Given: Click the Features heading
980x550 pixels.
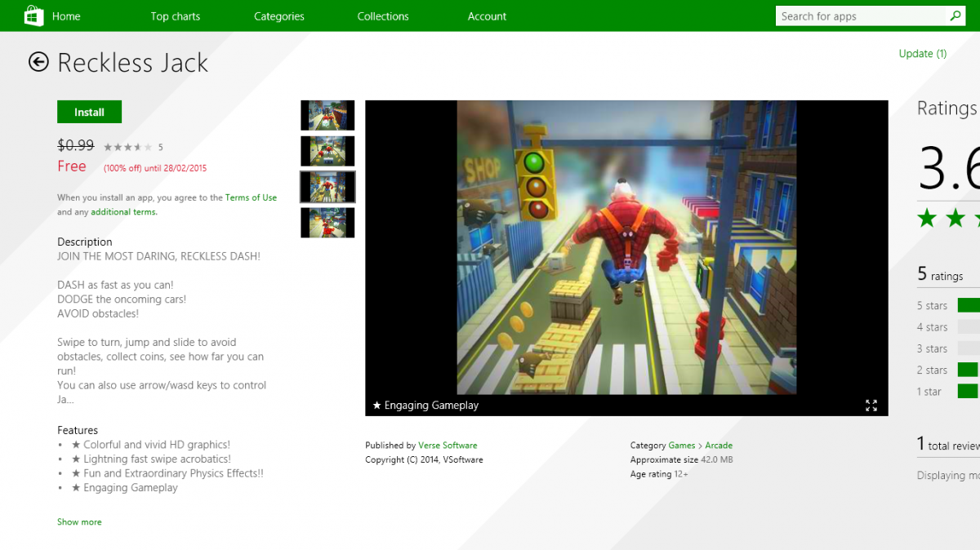Looking at the screenshot, I should (x=78, y=430).
